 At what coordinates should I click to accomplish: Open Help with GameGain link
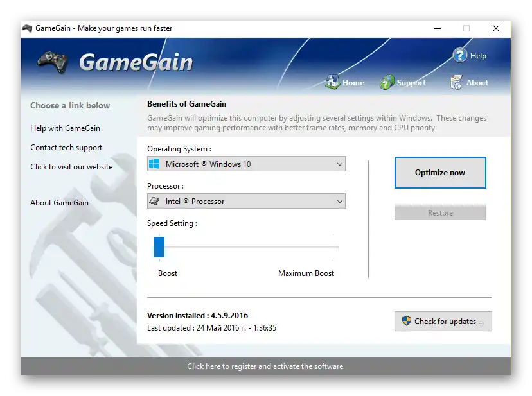[65, 128]
